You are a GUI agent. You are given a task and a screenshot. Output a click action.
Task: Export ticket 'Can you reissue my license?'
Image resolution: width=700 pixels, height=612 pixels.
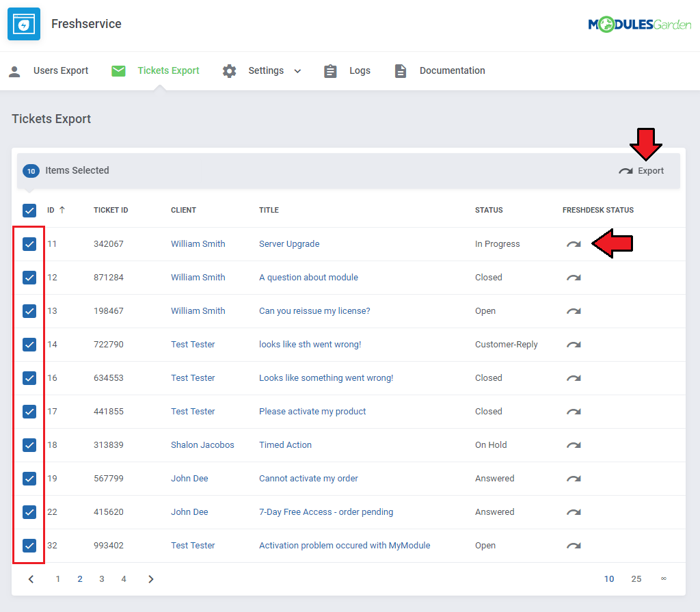574,311
